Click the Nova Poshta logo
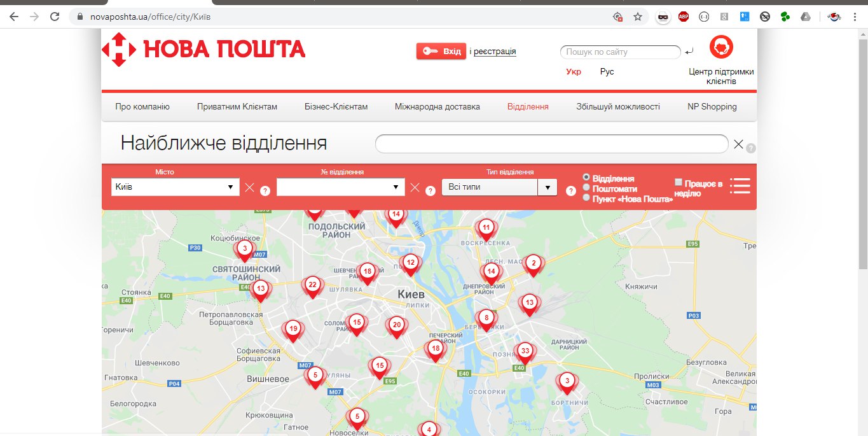This screenshot has width=868, height=436. 203,50
